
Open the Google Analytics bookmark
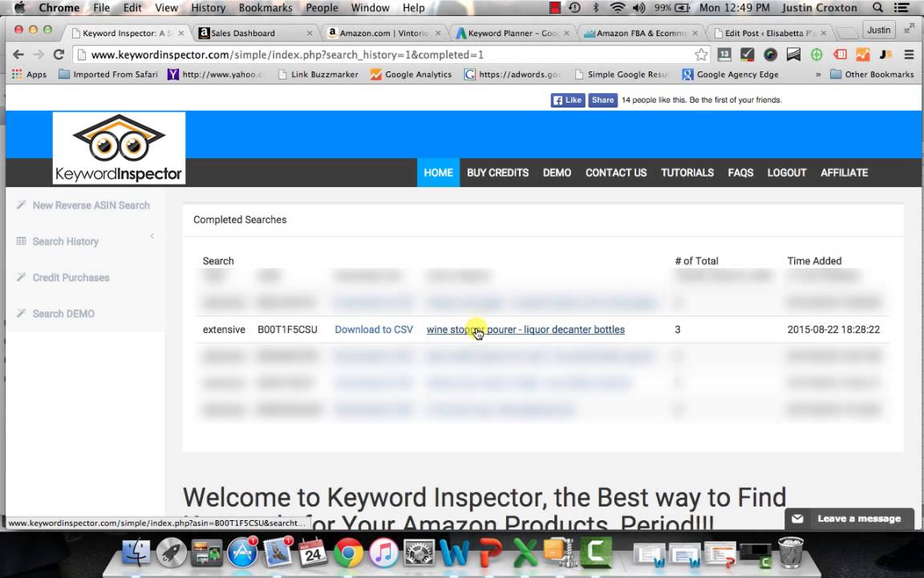(411, 75)
